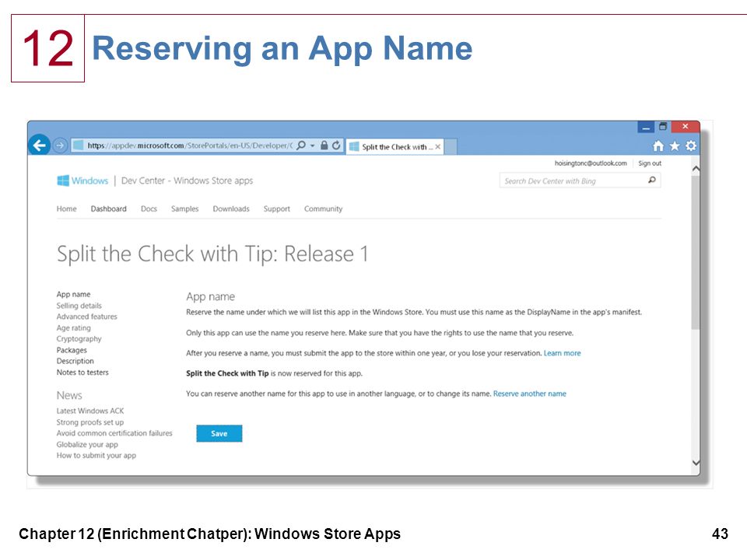The height and width of the screenshot is (560, 747).
Task: Click the page title Split the Check with Tip: Release 1
Action: [212, 254]
